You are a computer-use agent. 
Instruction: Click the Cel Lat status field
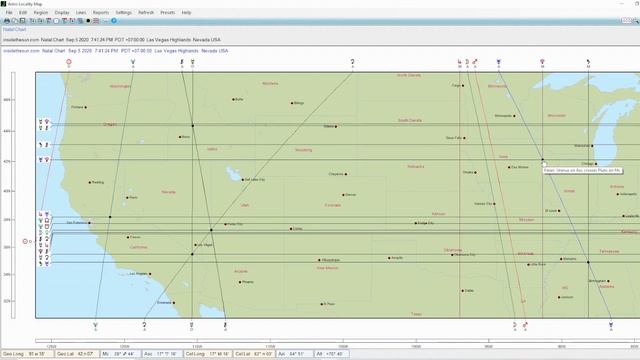pyautogui.click(x=253, y=354)
